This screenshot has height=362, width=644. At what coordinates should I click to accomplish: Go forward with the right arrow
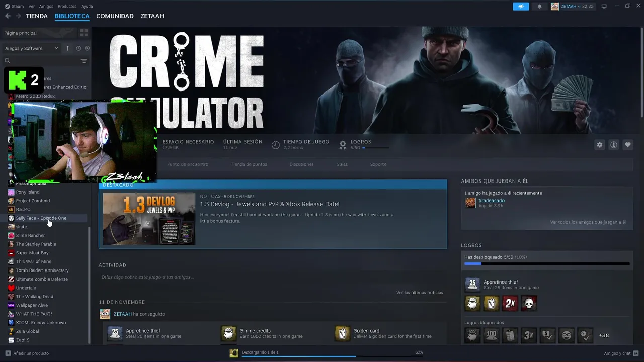coord(18,16)
